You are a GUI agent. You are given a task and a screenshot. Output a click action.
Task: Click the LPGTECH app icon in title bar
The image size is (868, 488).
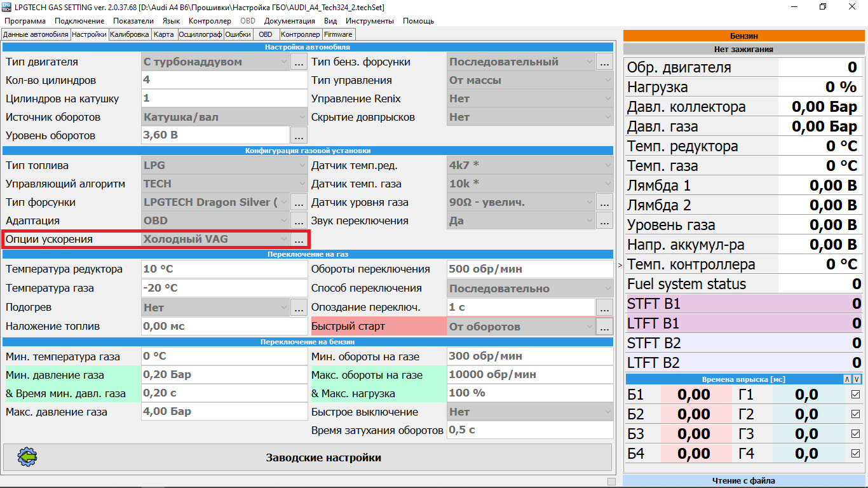6,7
